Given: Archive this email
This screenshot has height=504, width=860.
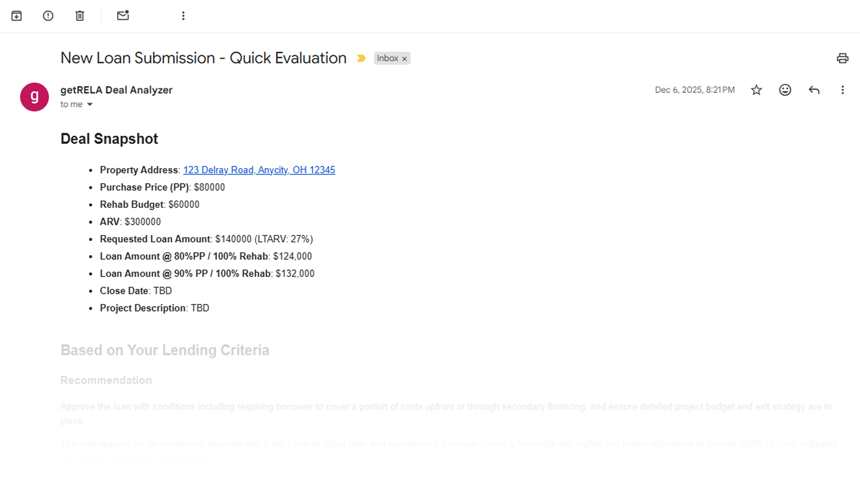Looking at the screenshot, I should click(x=17, y=16).
